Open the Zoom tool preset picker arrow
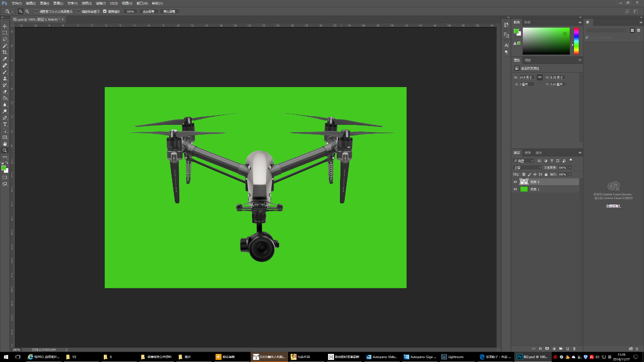This screenshot has height=362, width=644. 12,12
